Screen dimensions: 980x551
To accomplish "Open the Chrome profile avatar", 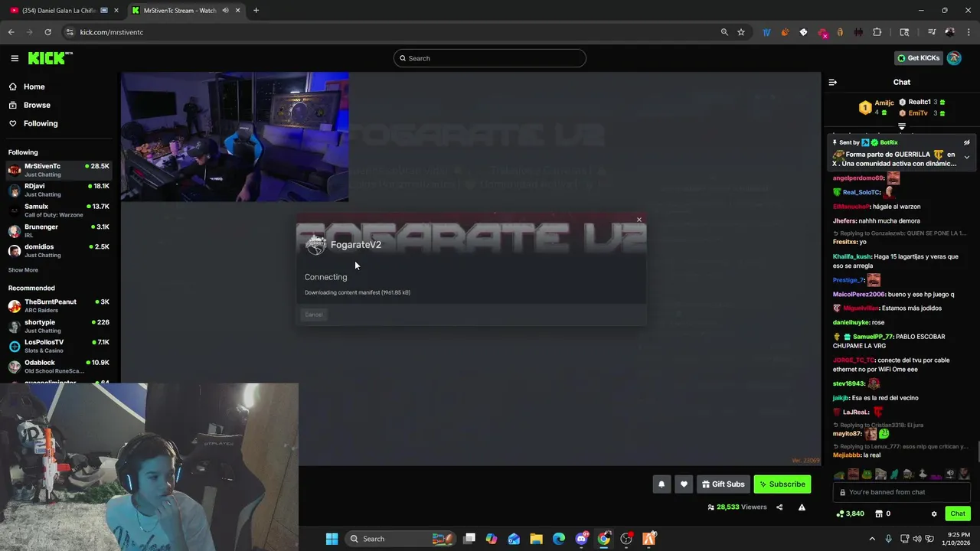I will point(950,32).
